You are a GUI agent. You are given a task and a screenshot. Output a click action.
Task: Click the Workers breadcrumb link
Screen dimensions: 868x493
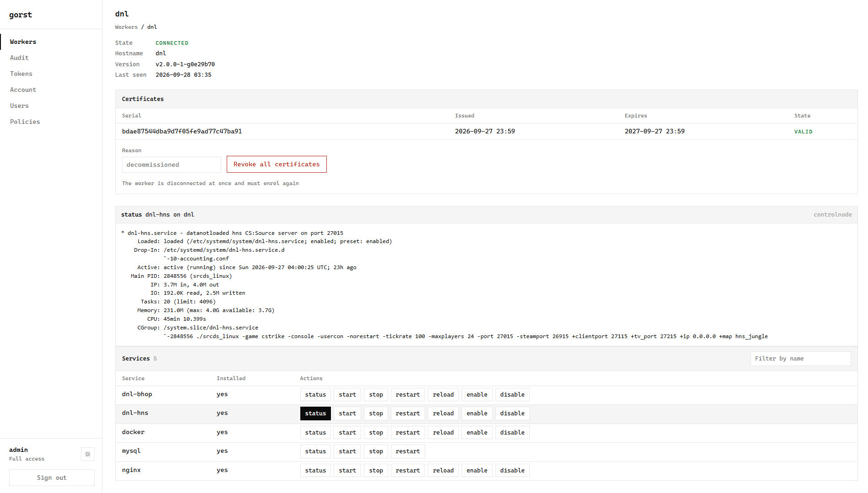point(126,27)
